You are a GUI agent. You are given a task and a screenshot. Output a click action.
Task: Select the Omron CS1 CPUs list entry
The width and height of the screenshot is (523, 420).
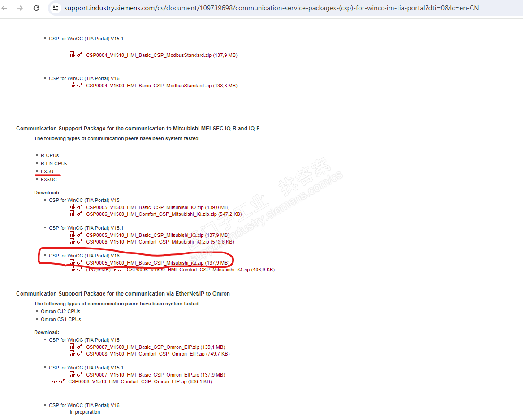[x=61, y=319]
